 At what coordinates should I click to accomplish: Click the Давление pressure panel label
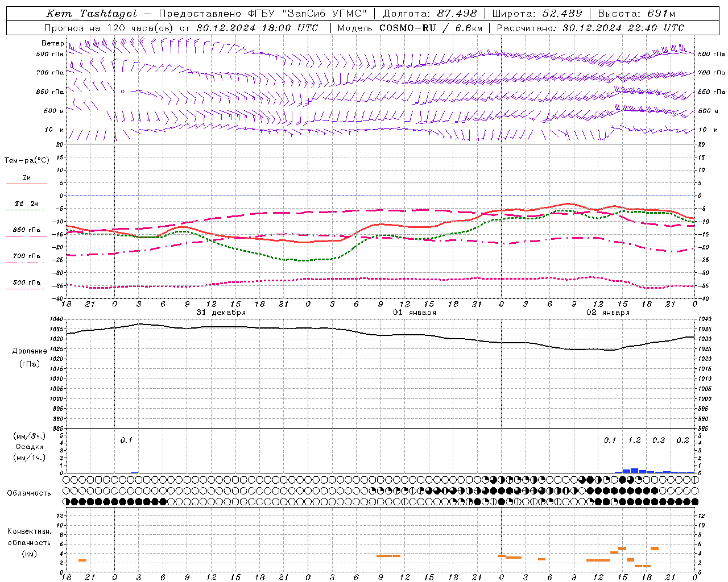point(30,351)
